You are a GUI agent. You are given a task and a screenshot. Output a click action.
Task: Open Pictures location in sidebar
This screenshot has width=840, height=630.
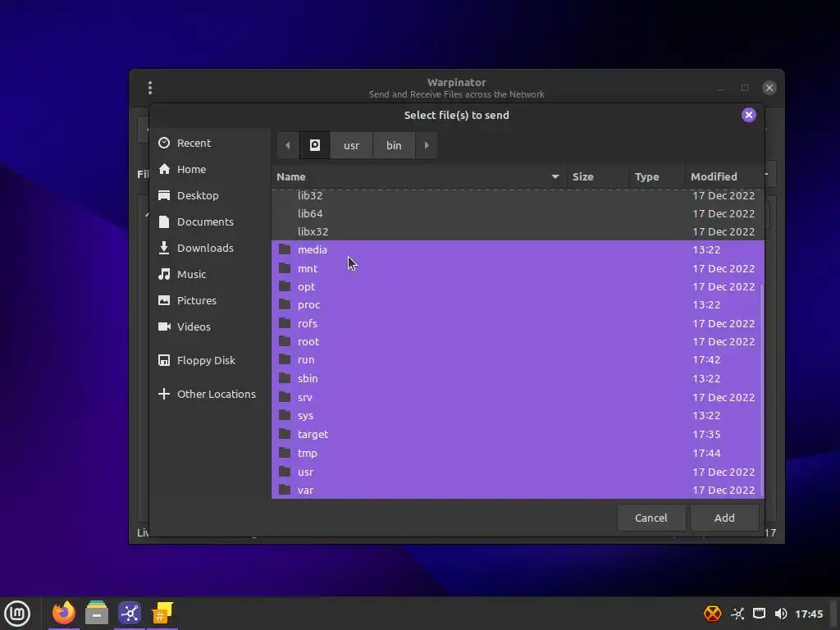pyautogui.click(x=210, y=300)
